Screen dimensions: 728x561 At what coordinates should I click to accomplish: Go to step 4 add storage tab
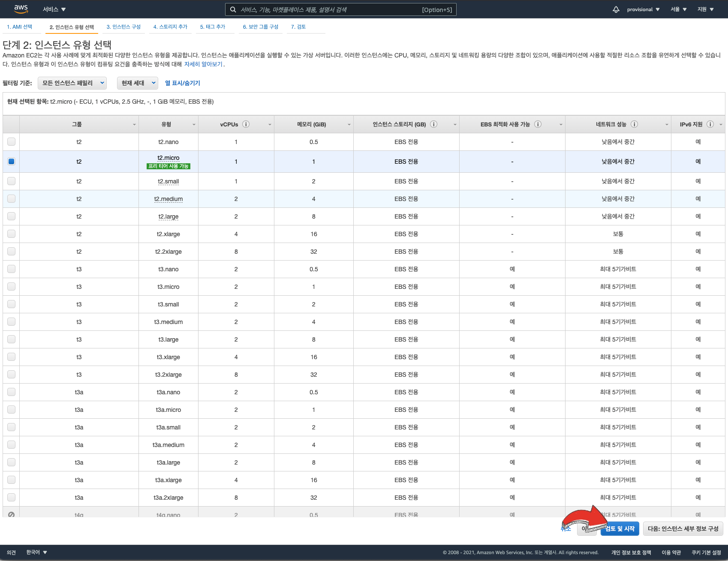(x=170, y=27)
